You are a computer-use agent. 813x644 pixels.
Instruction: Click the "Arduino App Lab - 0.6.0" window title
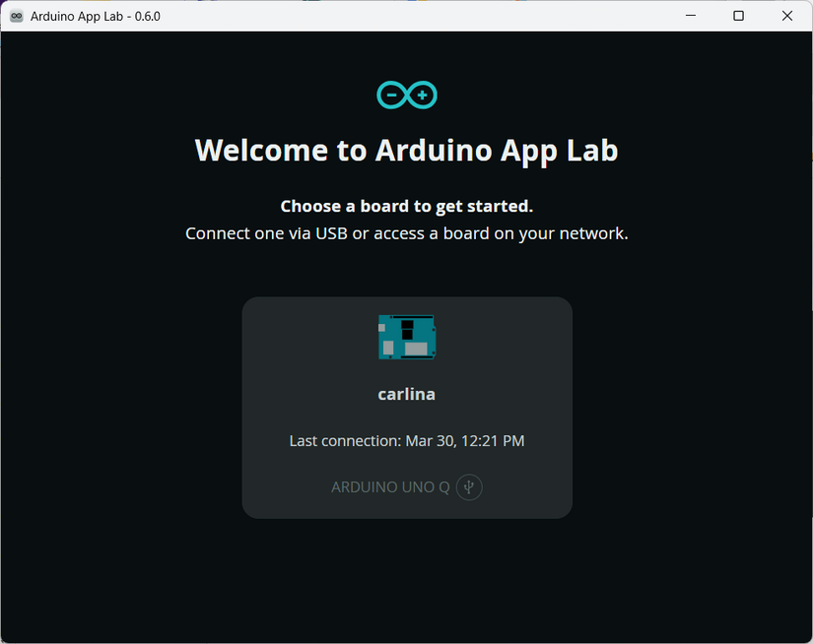tap(96, 16)
